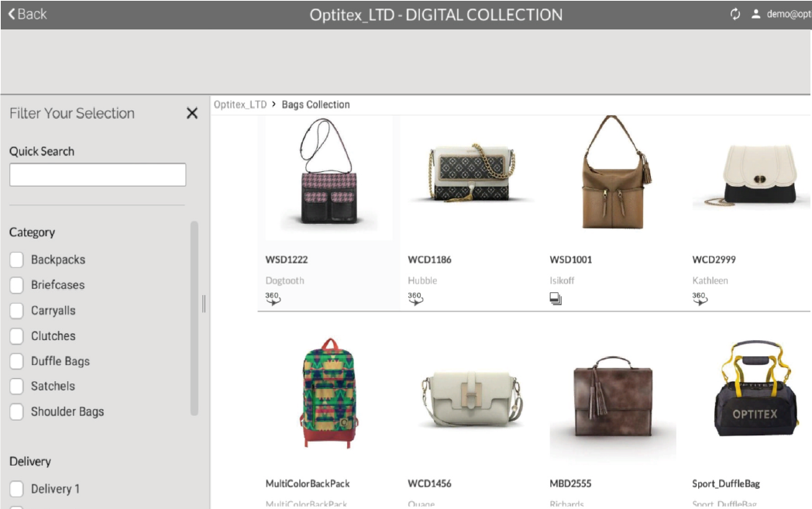Click the MBD2555 product code
The height and width of the screenshot is (509, 812).
[570, 483]
